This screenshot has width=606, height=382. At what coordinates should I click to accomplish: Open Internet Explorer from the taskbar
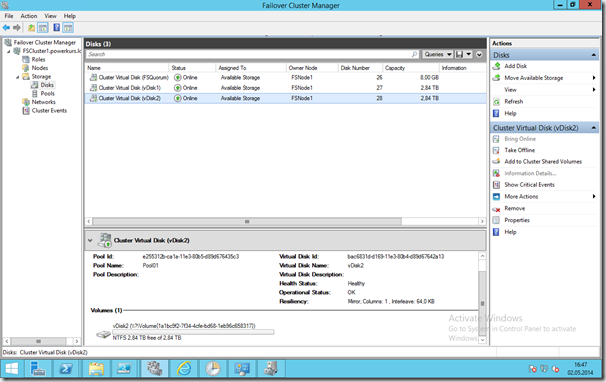[184, 369]
